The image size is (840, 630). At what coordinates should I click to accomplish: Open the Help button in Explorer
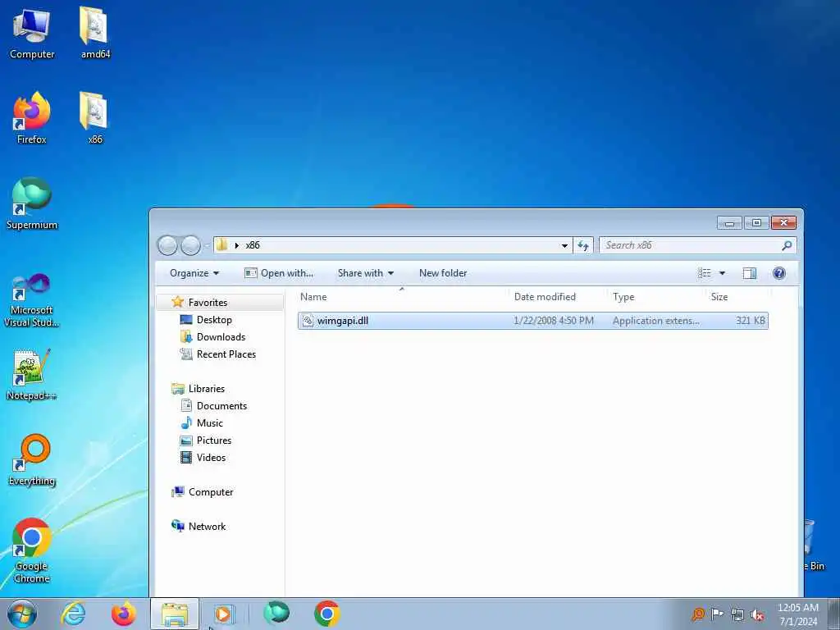(779, 273)
